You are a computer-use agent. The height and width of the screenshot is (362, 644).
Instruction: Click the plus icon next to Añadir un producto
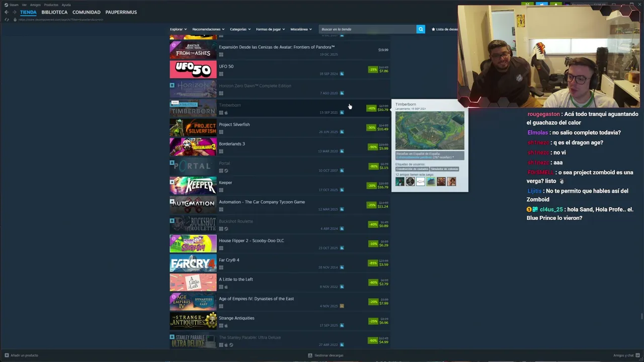point(7,355)
